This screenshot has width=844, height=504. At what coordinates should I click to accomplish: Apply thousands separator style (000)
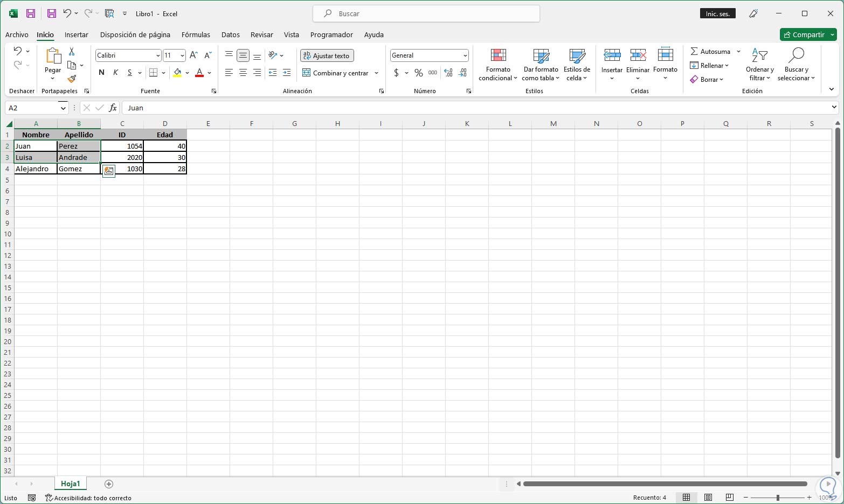coord(433,73)
